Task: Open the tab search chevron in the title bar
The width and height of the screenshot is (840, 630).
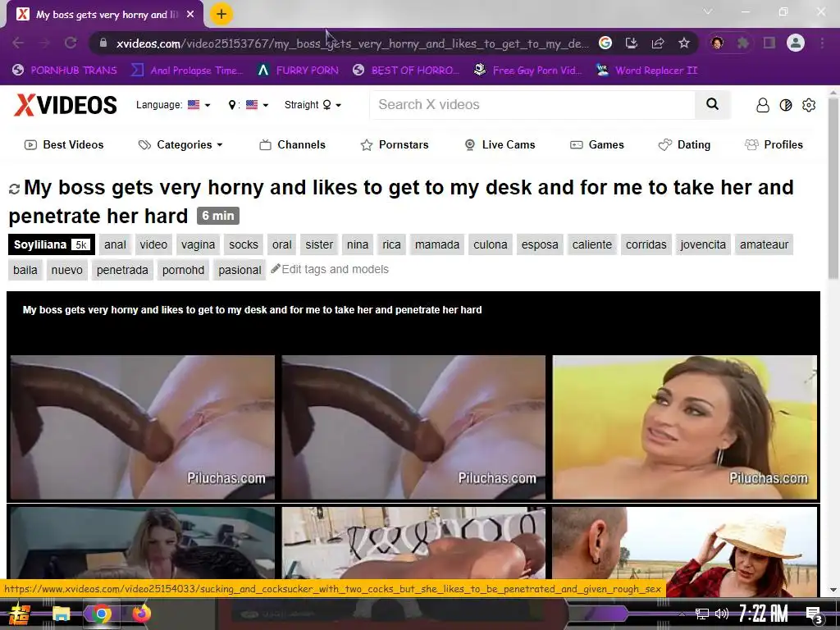Action: (708, 11)
